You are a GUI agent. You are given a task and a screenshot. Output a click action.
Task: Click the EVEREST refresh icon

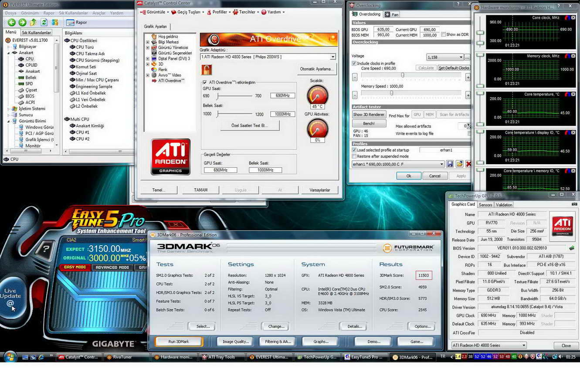click(x=44, y=22)
